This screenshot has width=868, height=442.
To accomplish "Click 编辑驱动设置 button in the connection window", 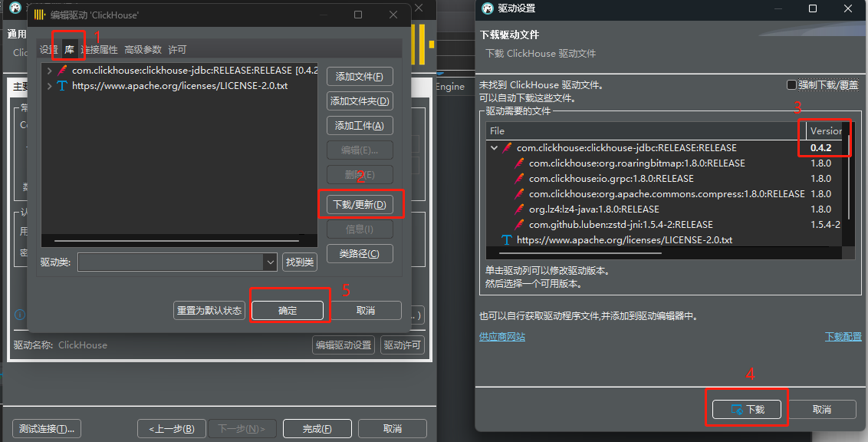I will tap(344, 345).
